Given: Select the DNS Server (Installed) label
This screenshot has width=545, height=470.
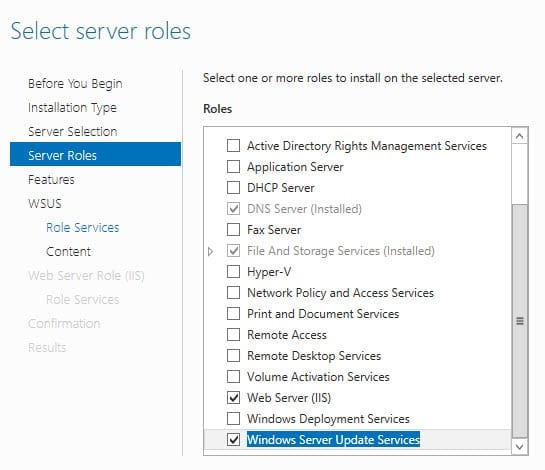Looking at the screenshot, I should 304,209.
